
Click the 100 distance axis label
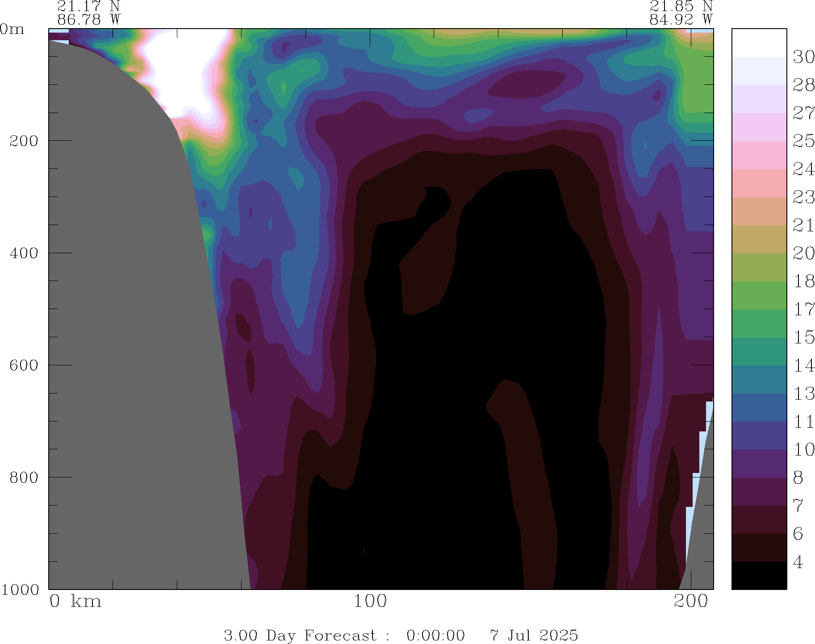pos(370,601)
